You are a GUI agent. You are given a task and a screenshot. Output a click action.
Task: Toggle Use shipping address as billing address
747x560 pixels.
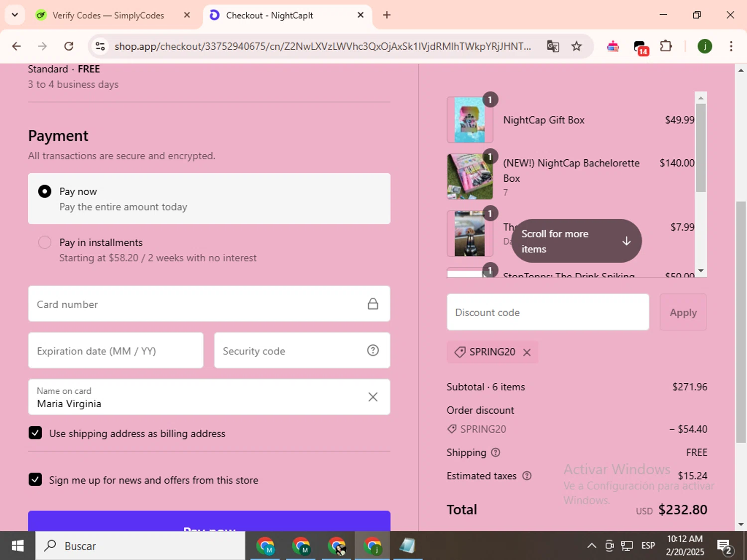click(x=35, y=433)
